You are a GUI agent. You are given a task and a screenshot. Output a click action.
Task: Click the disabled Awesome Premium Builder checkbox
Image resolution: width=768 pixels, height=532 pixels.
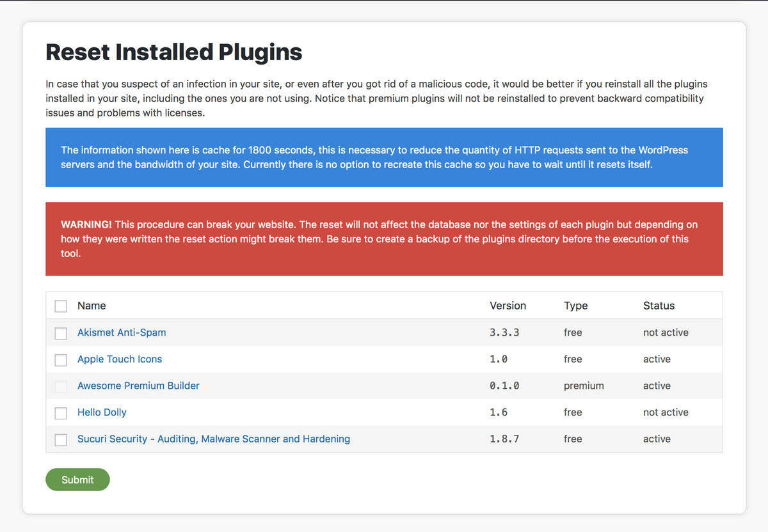61,386
